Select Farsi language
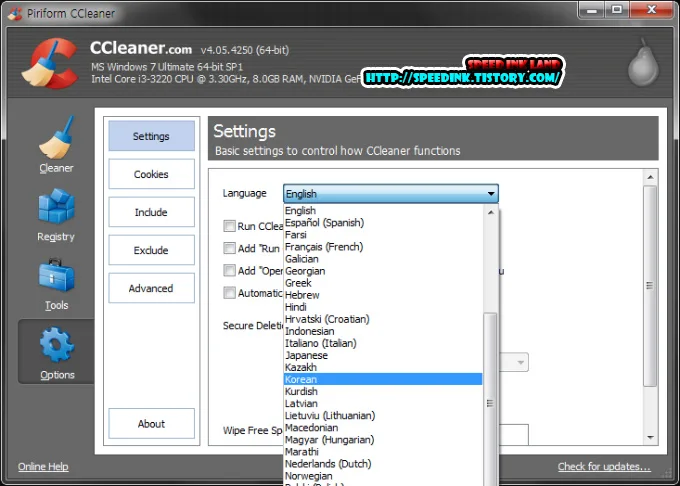Viewport: 680px width, 486px height. tap(383, 235)
